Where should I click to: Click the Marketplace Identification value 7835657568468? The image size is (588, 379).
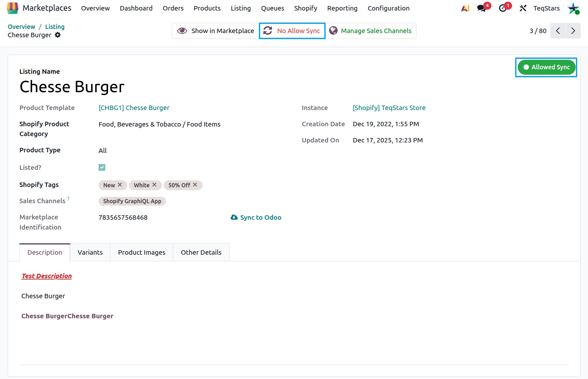click(123, 217)
